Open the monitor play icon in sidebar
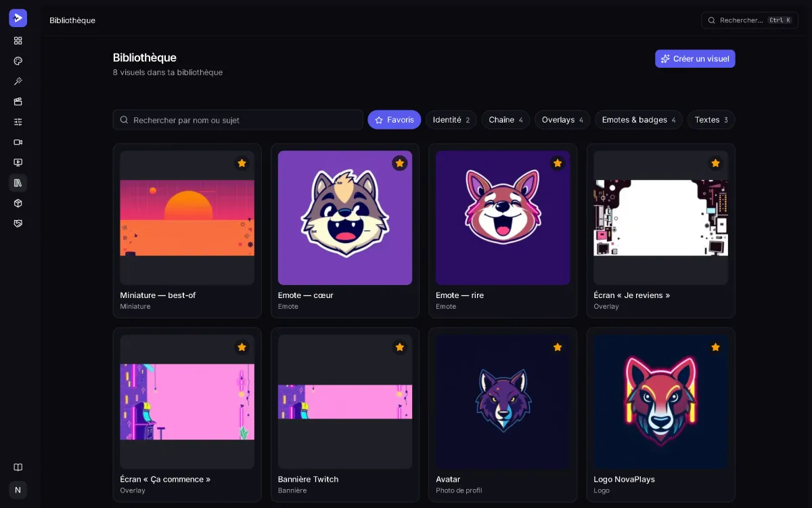Image resolution: width=812 pixels, height=508 pixels. (18, 163)
